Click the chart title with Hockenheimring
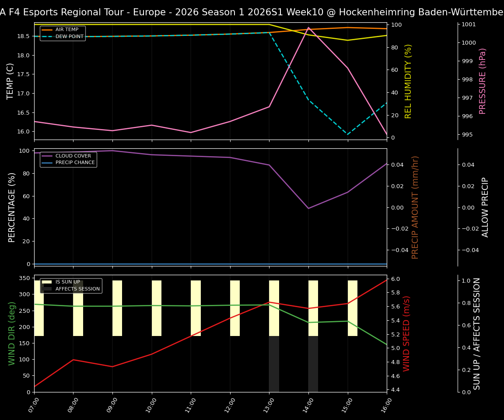Viewport: 504px width, 420px height. (252, 12)
